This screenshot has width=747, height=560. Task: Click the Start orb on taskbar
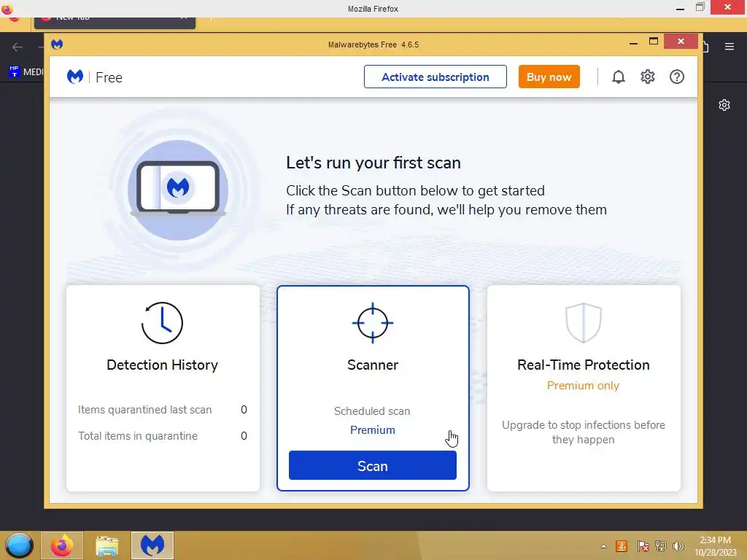tap(19, 545)
